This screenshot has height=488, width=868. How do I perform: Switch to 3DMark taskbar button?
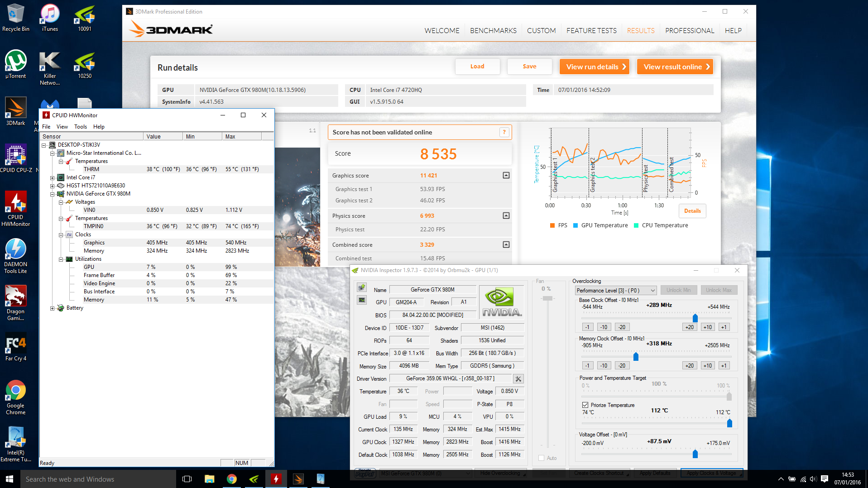[298, 479]
